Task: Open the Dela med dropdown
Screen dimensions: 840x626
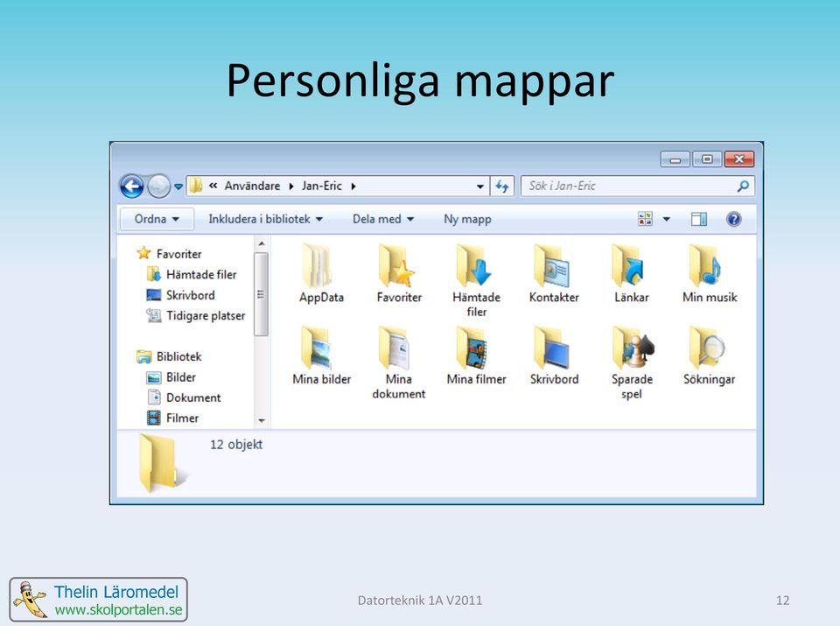Action: pos(383,219)
